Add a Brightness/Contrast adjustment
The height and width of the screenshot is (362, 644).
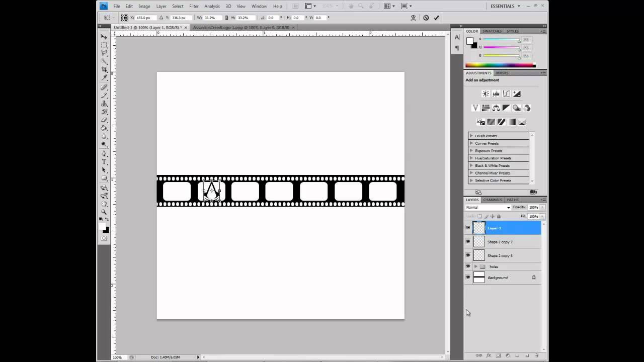486,94
